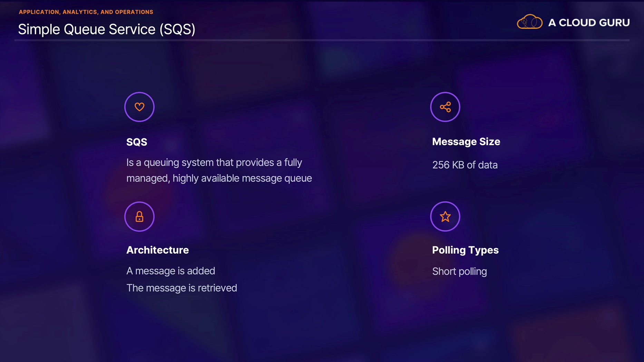
Task: Click the word OPERATIONS in the orange header
Action: [x=134, y=12]
